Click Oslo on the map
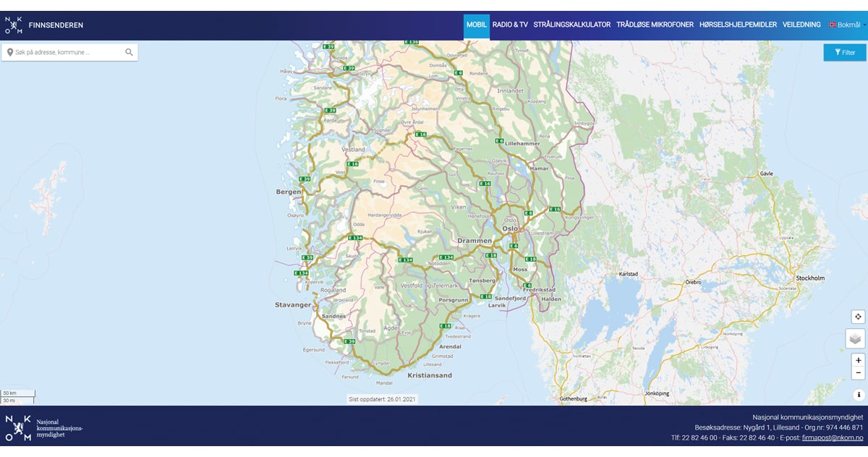Screen dimensions: 868x457 pos(511,228)
